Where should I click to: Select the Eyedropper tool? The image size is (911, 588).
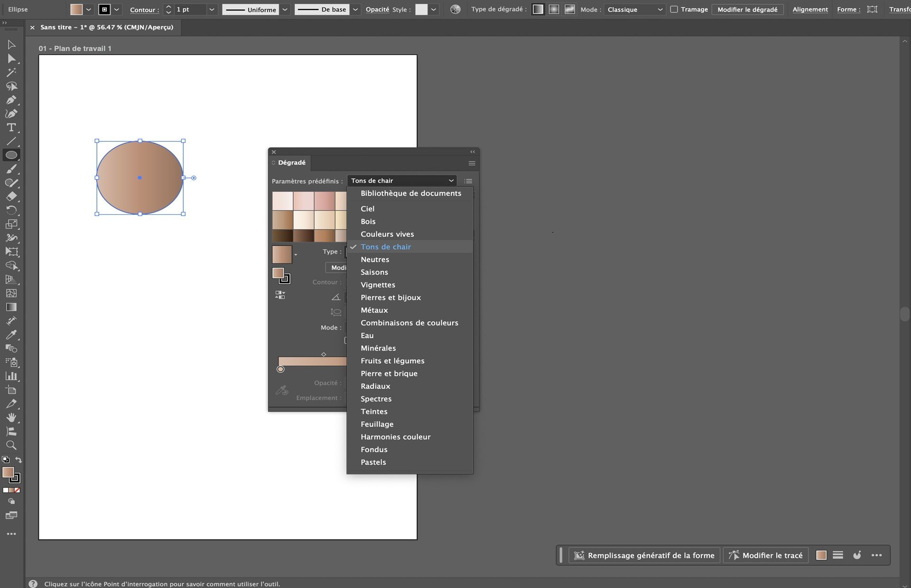pyautogui.click(x=11, y=335)
